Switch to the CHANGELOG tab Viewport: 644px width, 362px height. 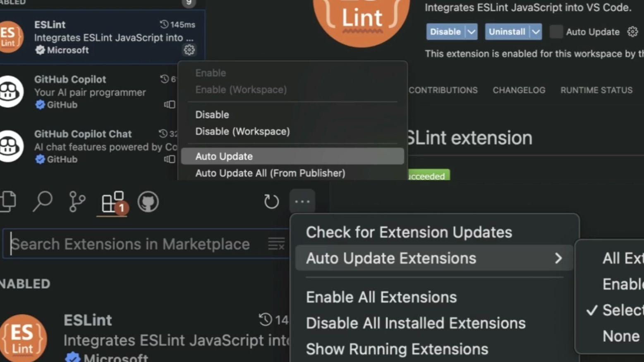(x=519, y=90)
